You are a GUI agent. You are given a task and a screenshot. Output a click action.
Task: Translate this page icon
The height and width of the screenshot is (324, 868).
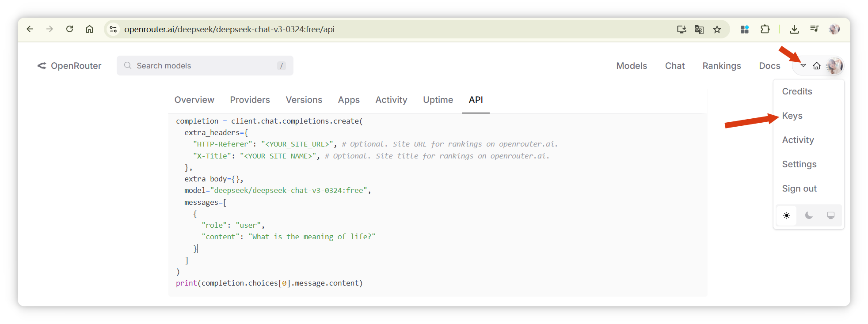[699, 29]
